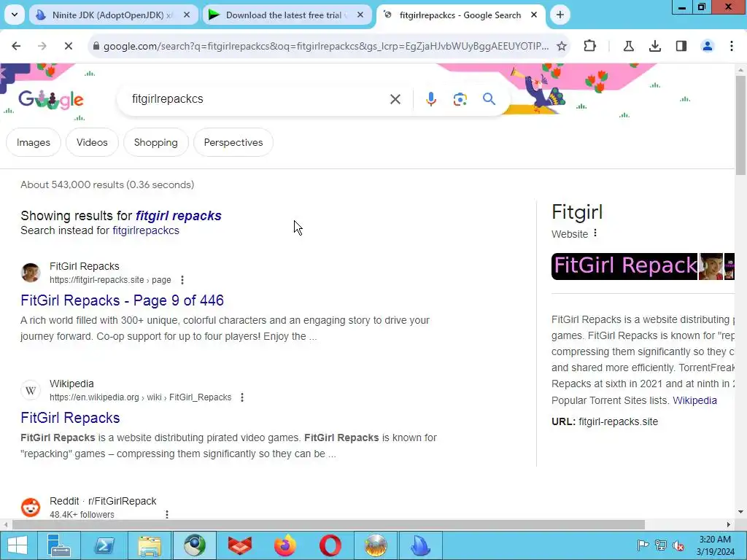Open more options beside Website in knowledge panel
Viewport: 747px width, 560px height.
pos(595,233)
